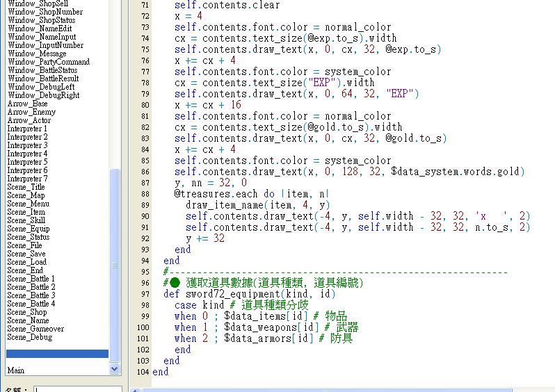This screenshot has width=555, height=392.
Task: Select Scene_Gameover script
Action: tap(35, 329)
